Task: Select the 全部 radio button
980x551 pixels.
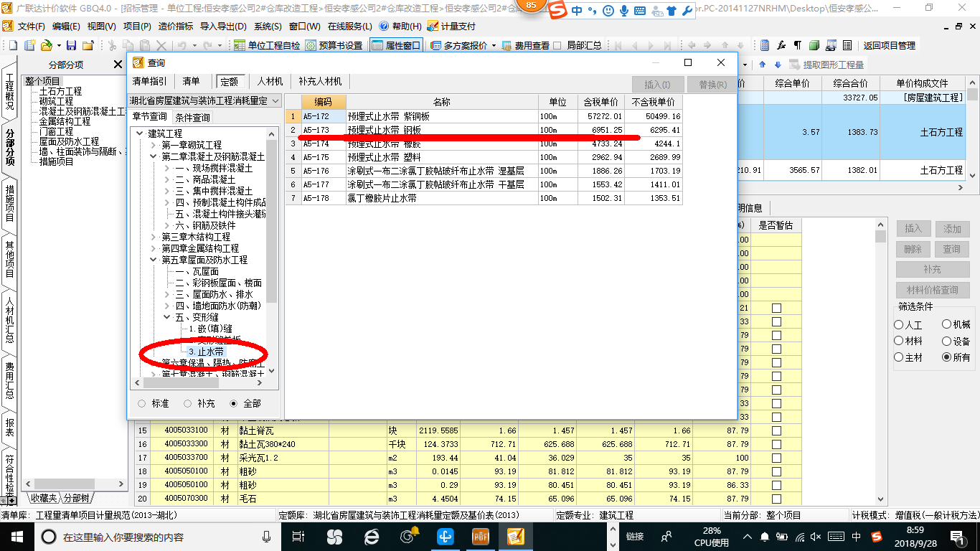Action: click(x=234, y=404)
